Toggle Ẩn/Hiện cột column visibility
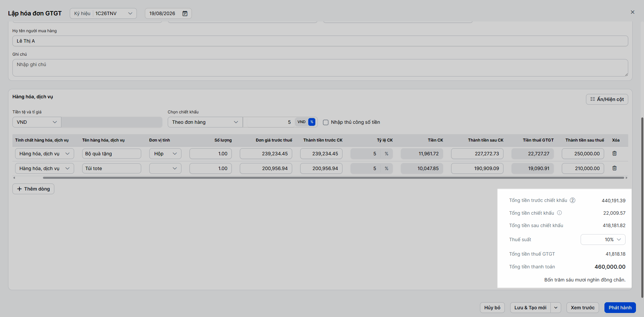The width and height of the screenshot is (644, 317). [x=607, y=99]
